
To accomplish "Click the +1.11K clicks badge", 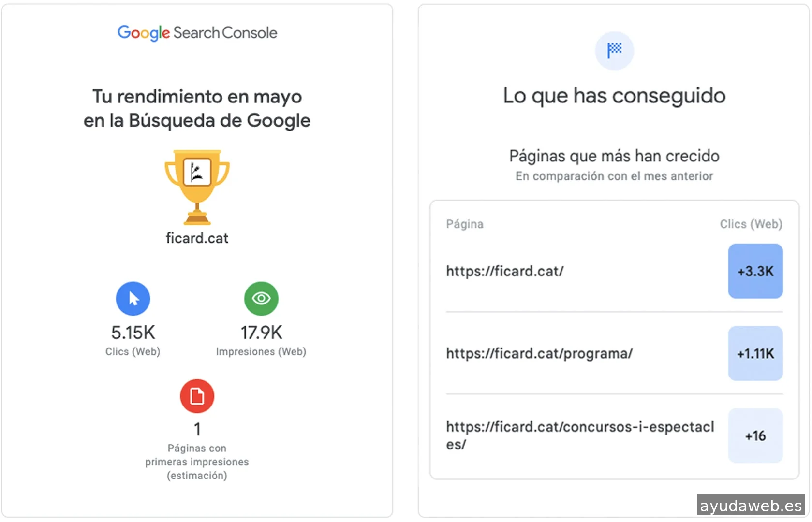I will click(x=755, y=353).
